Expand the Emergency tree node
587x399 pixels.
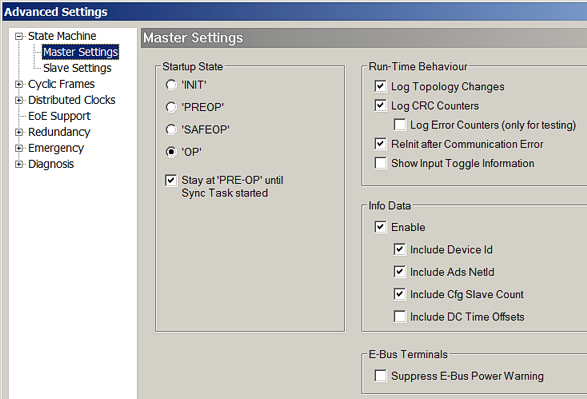pos(19,148)
